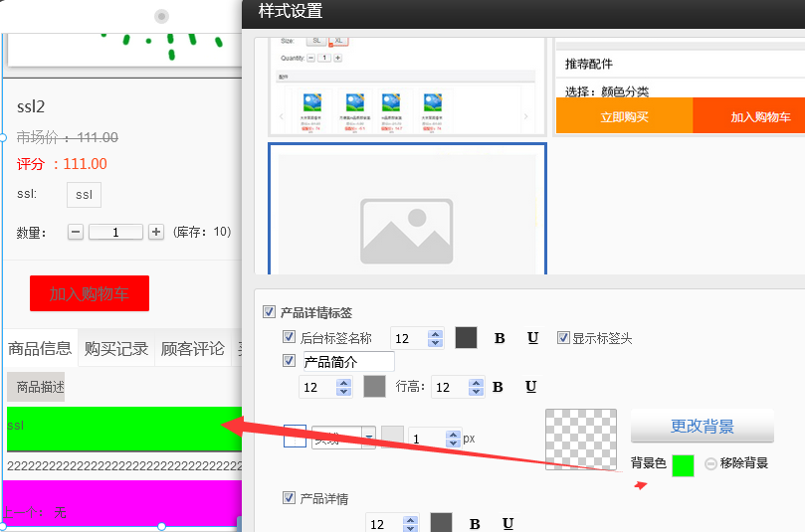
Task: Click the 更改背景 button
Action: [x=702, y=427]
